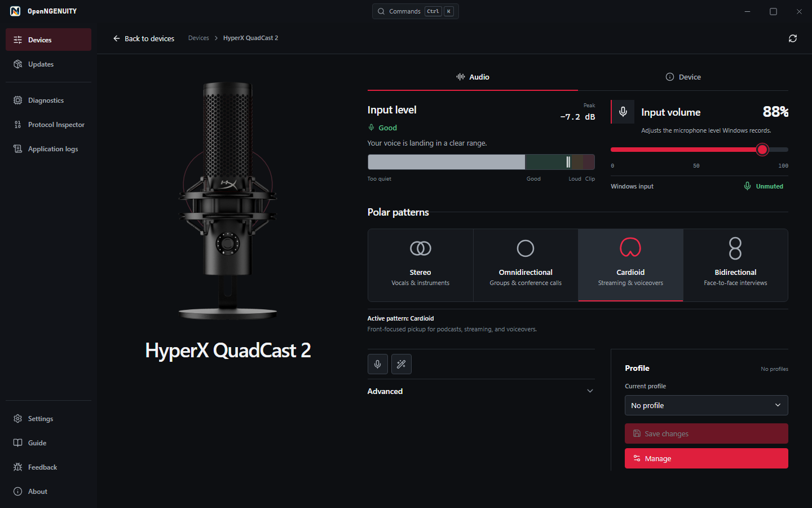Click the About info icon
This screenshot has width=812, height=508.
point(18,492)
